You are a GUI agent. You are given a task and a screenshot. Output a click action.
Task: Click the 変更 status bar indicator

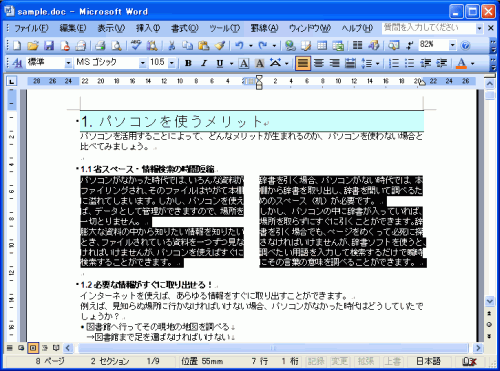[x=340, y=361]
